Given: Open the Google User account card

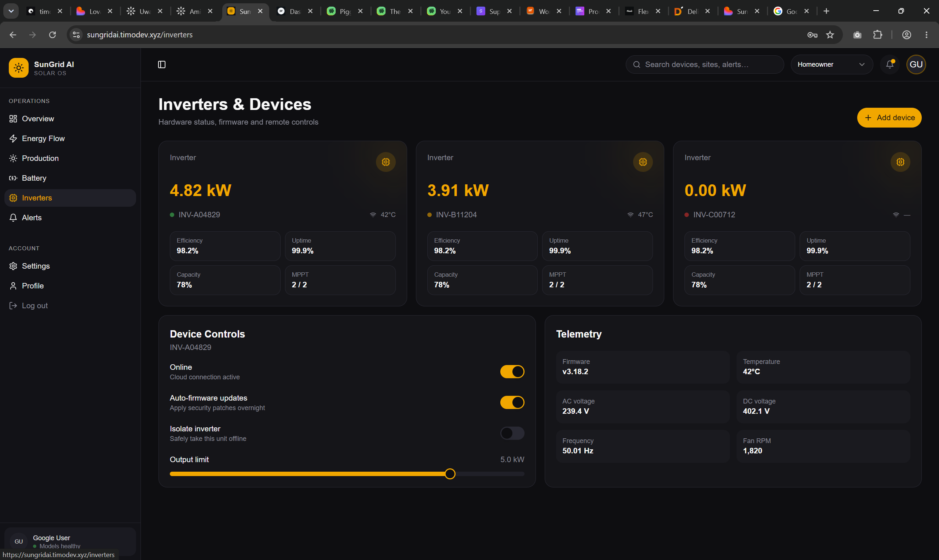Looking at the screenshot, I should tap(70, 541).
